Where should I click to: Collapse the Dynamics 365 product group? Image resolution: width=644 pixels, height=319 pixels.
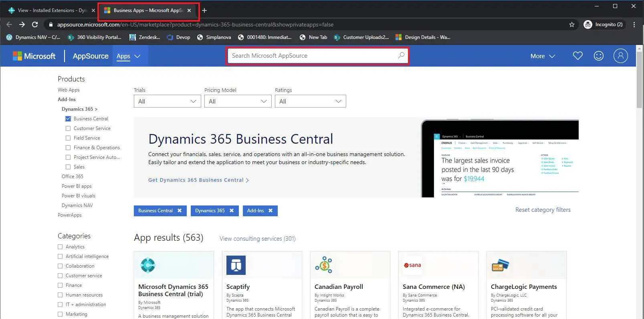tap(79, 109)
